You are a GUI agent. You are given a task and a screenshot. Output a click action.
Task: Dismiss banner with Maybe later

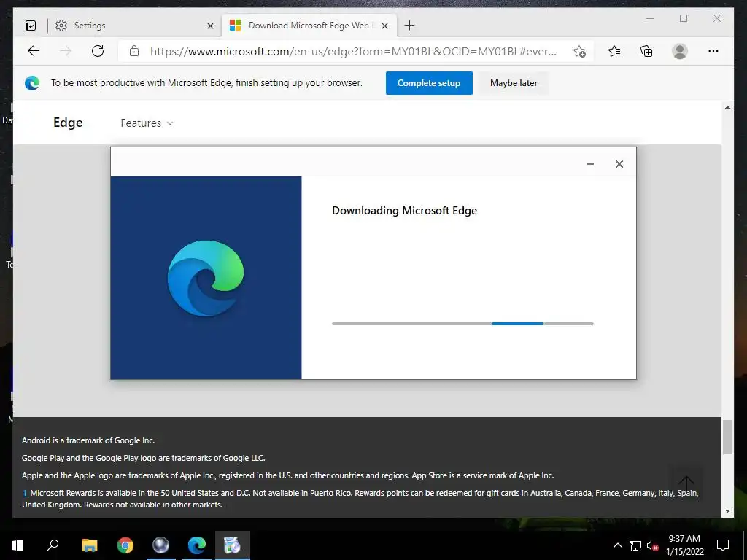point(514,83)
